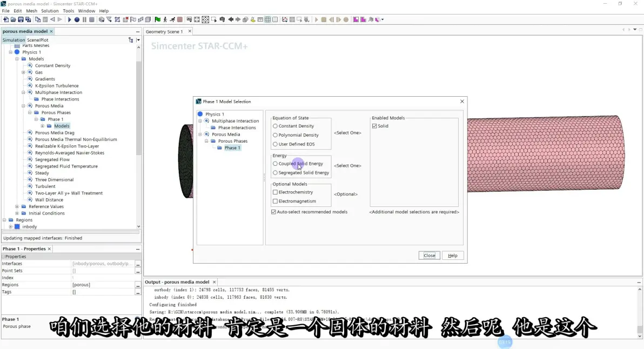This screenshot has width=644, height=349.
Task: Click the reset view crossed-box toolbar icon
Action: pyautogui.click(x=205, y=19)
